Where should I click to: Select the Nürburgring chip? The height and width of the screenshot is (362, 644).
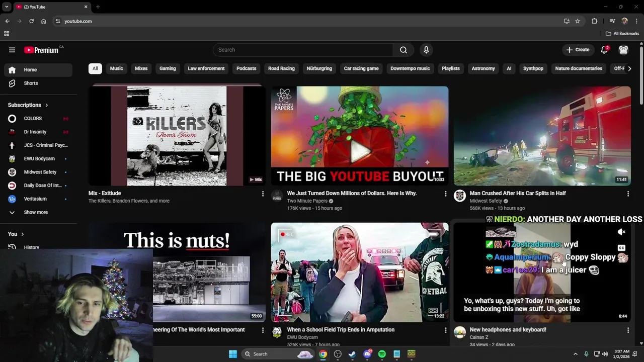[319, 68]
